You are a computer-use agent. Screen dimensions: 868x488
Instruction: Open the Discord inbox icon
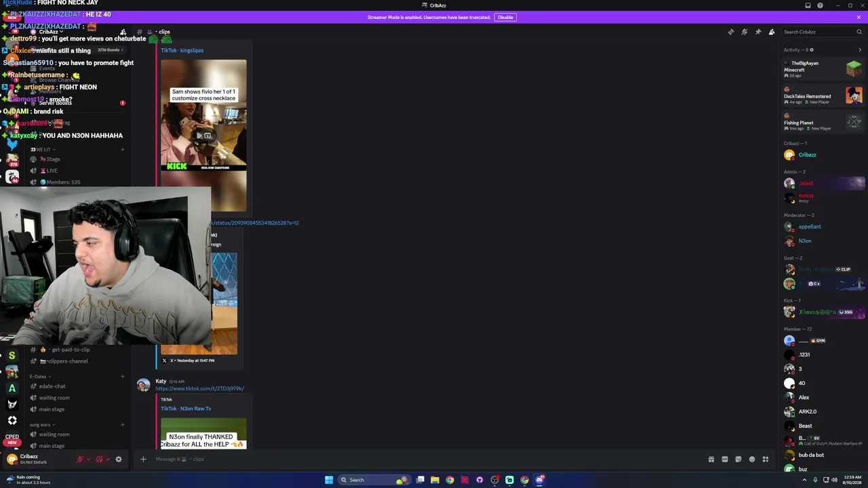pyautogui.click(x=808, y=5)
